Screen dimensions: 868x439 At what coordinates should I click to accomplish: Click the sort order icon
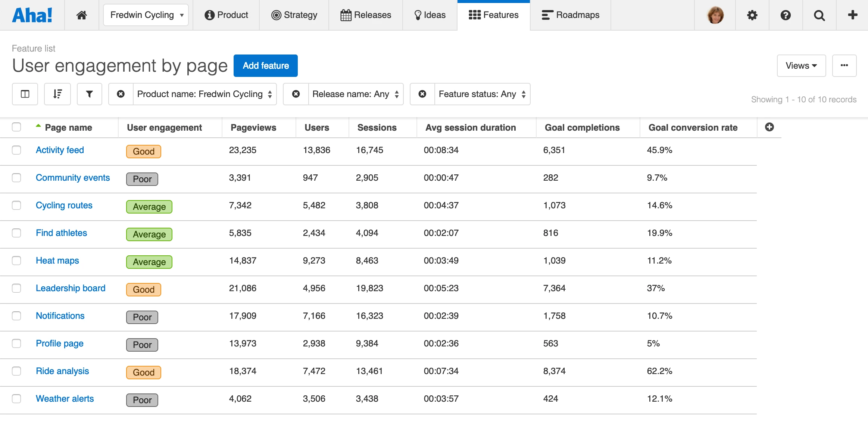(x=57, y=94)
